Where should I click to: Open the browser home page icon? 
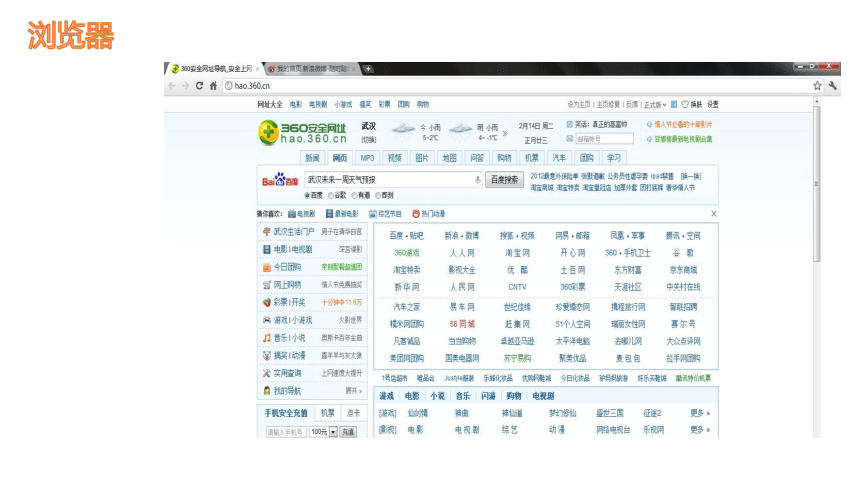213,86
